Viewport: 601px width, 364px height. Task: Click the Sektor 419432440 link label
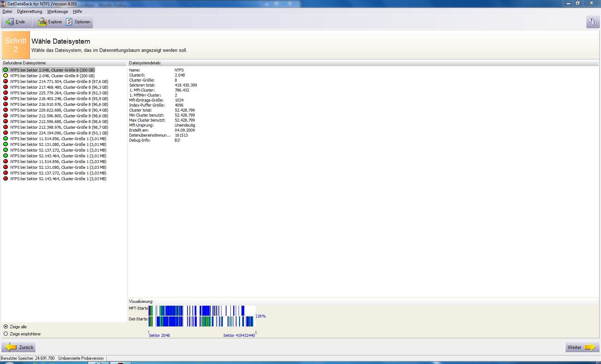(239, 335)
